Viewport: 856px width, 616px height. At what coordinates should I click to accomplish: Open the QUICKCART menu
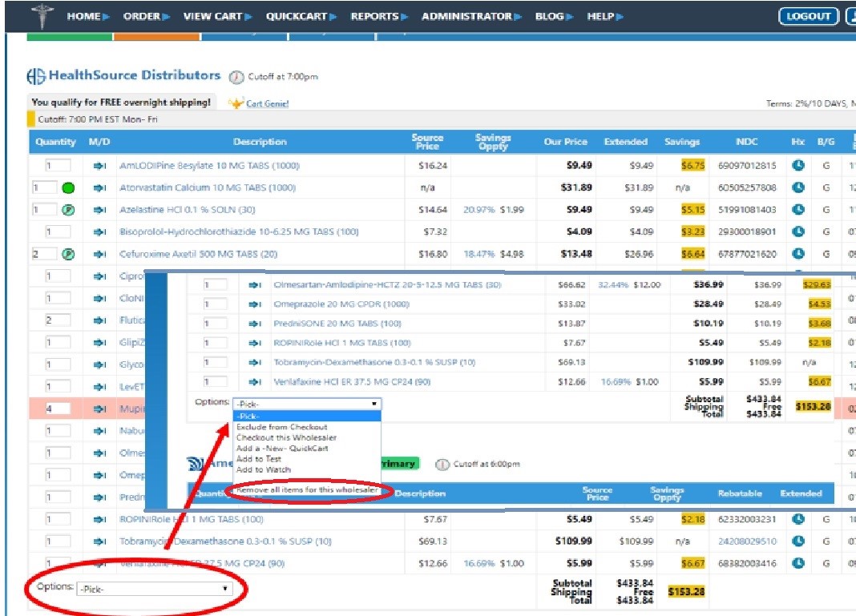click(301, 16)
